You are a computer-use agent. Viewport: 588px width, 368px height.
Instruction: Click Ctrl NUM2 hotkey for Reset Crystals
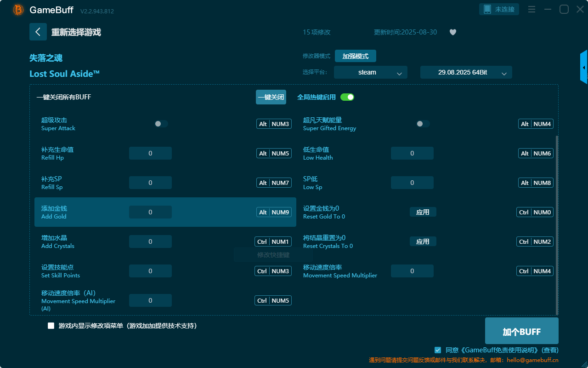535,241
